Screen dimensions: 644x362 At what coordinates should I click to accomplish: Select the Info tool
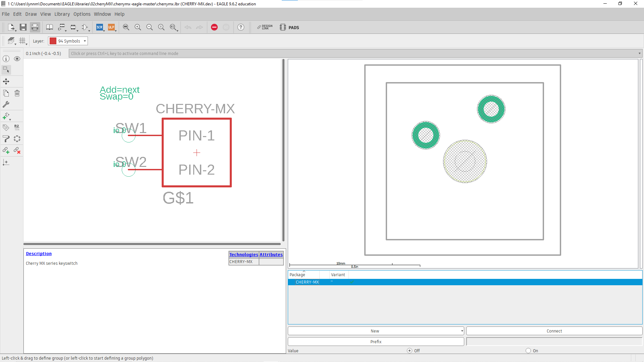point(6,59)
